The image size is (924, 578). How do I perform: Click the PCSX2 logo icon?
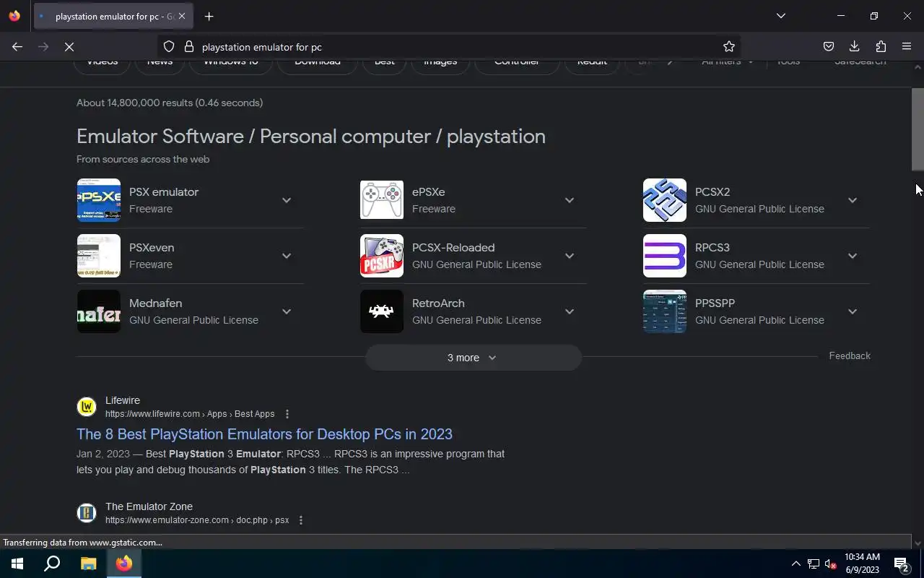click(665, 200)
